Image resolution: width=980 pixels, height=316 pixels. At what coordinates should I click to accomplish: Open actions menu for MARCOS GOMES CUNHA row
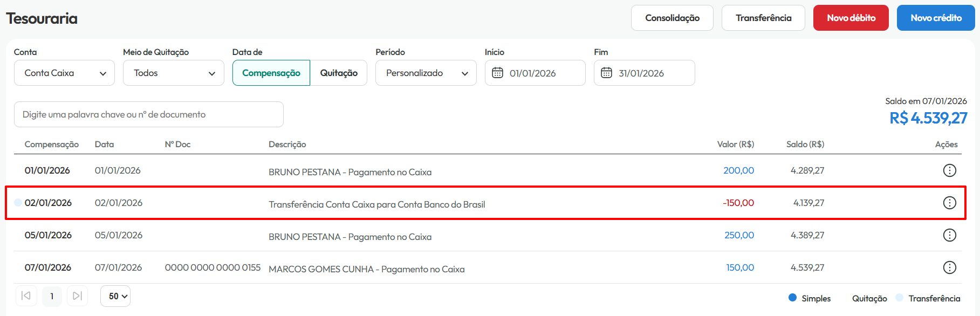[x=949, y=267]
